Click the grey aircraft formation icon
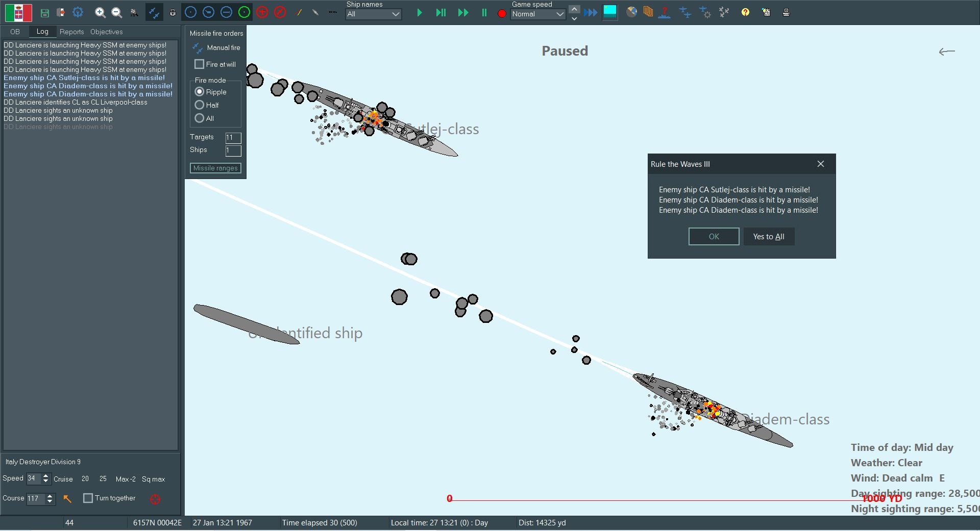980x531 pixels. (x=724, y=12)
